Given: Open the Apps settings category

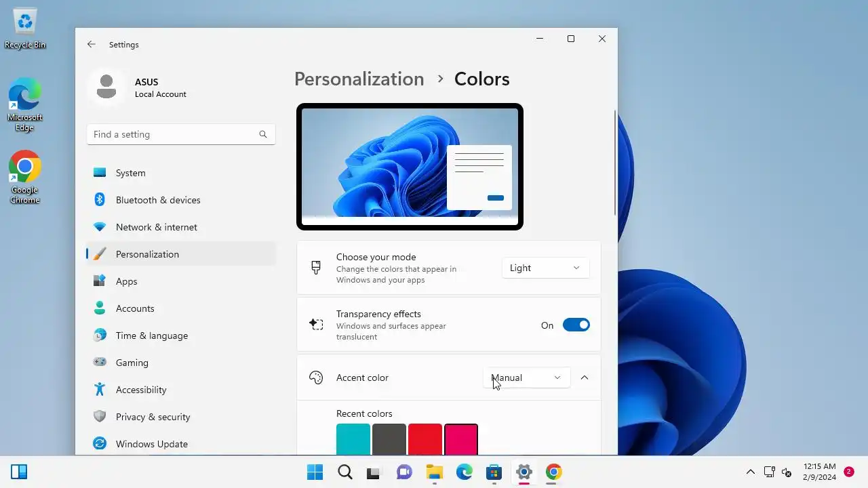Looking at the screenshot, I should point(181,281).
